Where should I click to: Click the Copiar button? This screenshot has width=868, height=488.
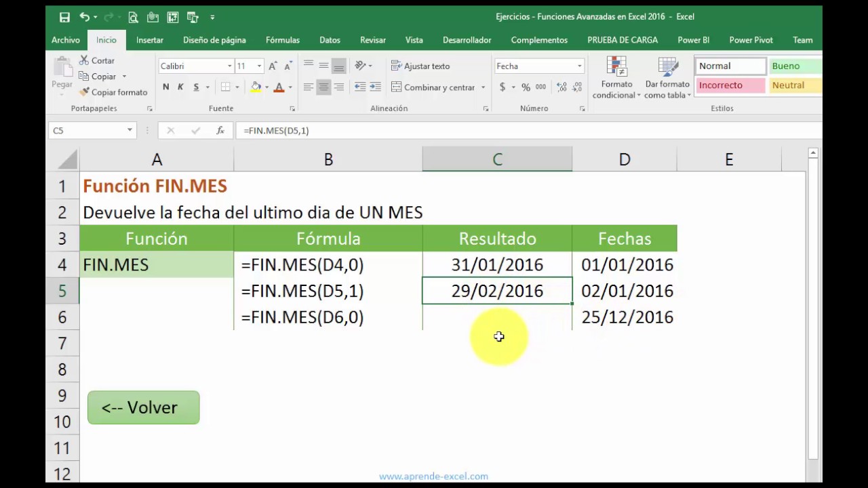pos(98,77)
